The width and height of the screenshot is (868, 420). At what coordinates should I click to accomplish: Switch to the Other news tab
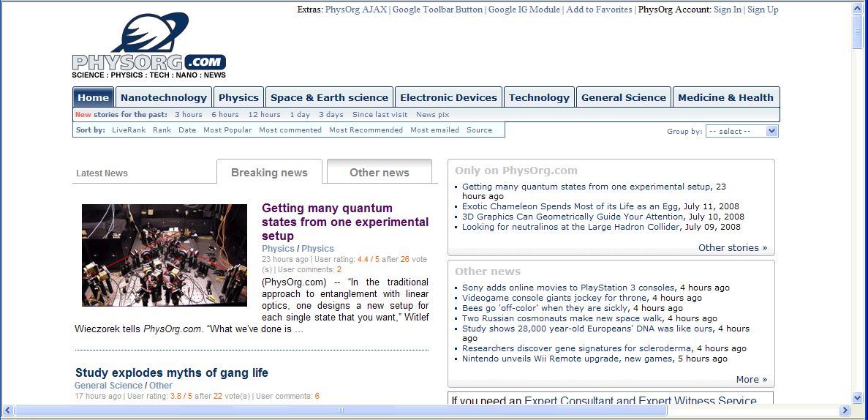(380, 173)
